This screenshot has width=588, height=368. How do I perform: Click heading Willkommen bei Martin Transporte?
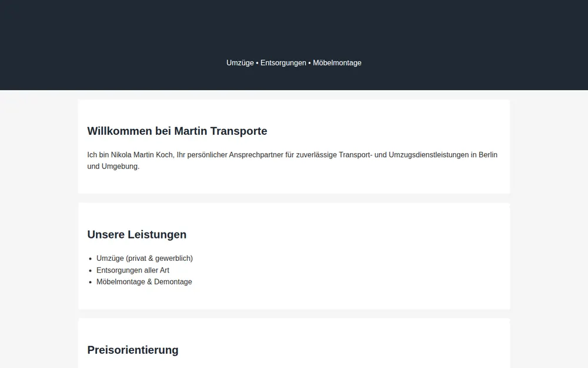tap(177, 131)
